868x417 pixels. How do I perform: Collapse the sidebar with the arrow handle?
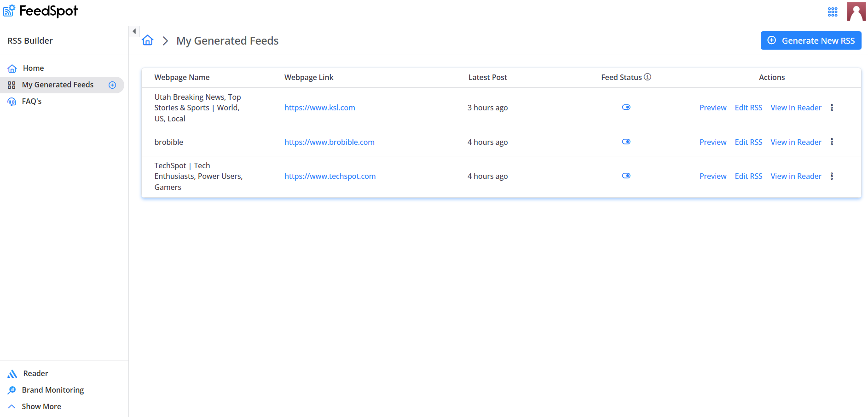click(x=134, y=31)
